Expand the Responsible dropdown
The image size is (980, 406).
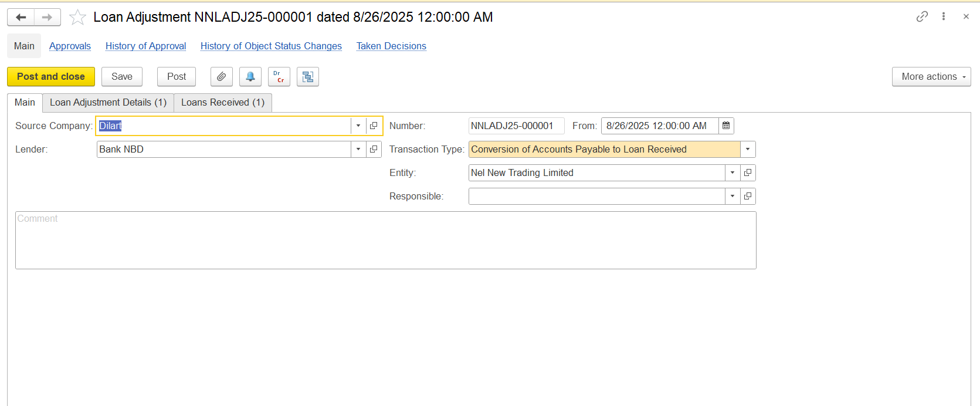(733, 196)
